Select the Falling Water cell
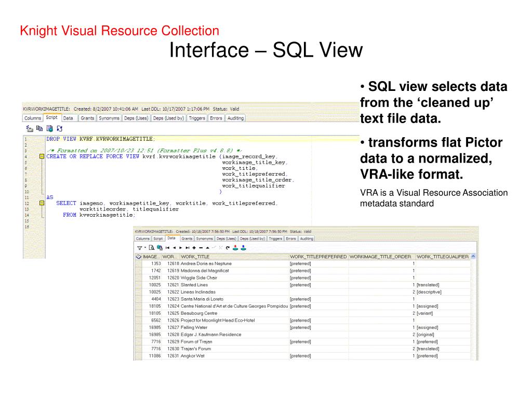Viewport: 532px width, 399px height. [x=234, y=328]
